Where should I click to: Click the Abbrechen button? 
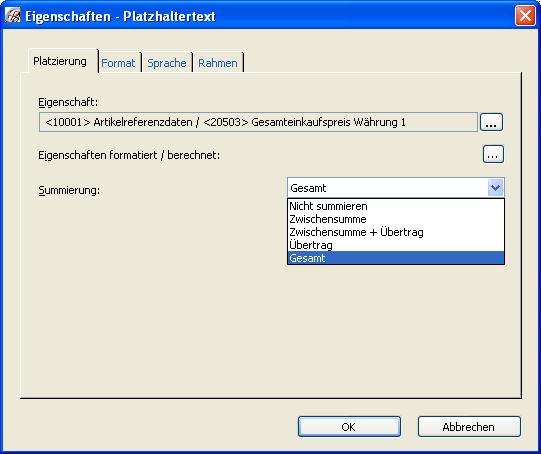tap(469, 427)
